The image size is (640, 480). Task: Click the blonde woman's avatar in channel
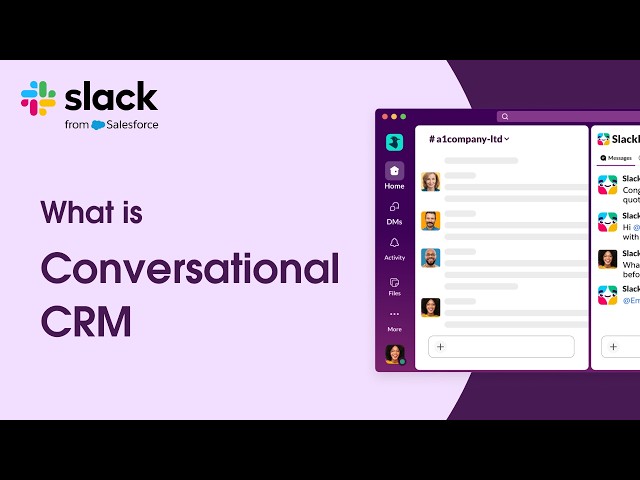click(431, 182)
